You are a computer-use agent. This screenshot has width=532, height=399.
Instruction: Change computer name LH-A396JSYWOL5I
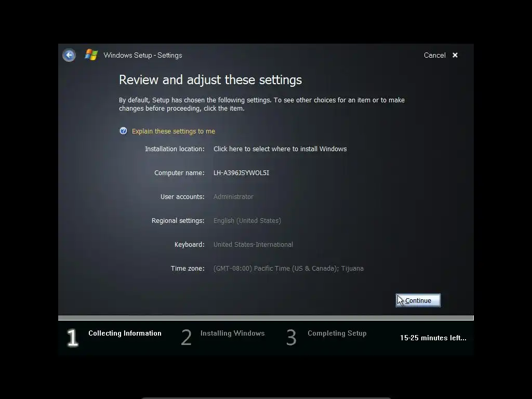click(x=241, y=172)
